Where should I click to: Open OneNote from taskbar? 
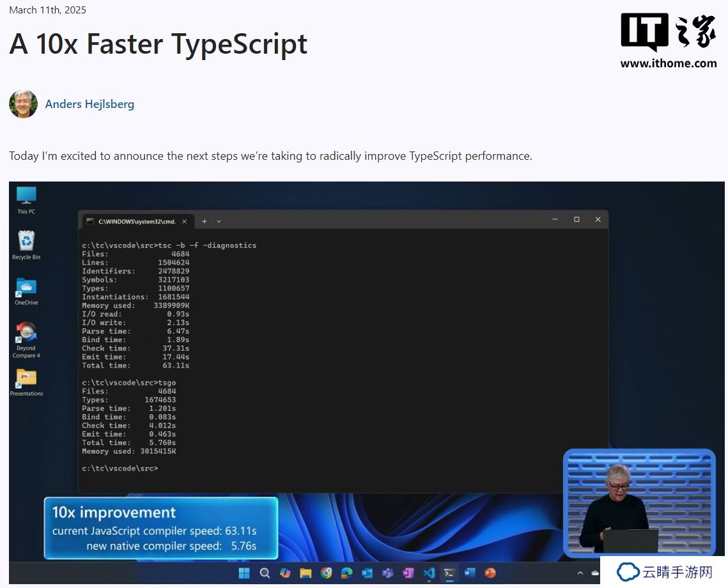tap(408, 573)
